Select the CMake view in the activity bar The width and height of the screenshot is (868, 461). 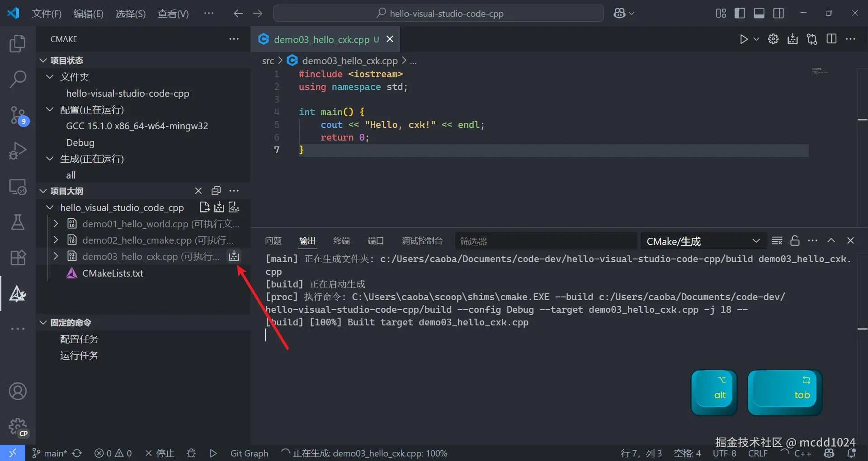(18, 293)
